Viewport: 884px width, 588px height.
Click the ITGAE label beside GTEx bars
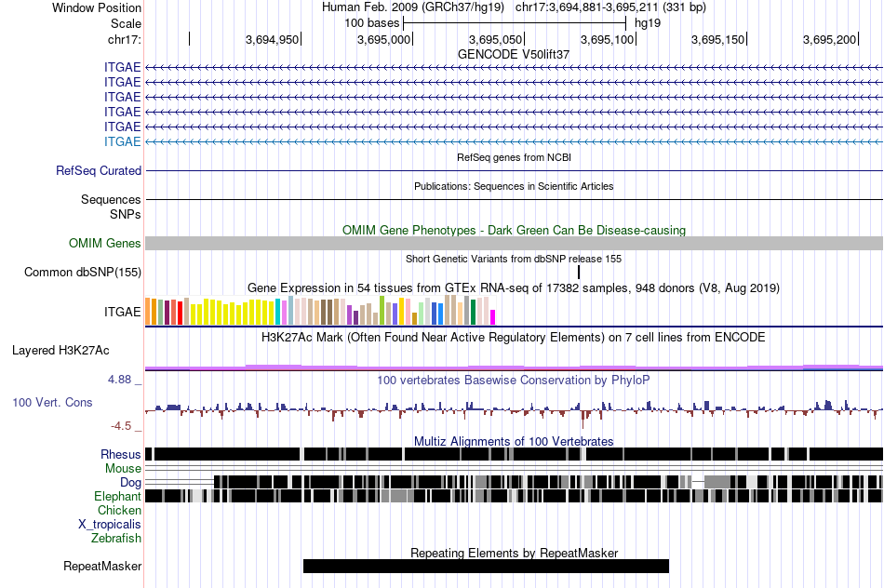click(x=122, y=312)
